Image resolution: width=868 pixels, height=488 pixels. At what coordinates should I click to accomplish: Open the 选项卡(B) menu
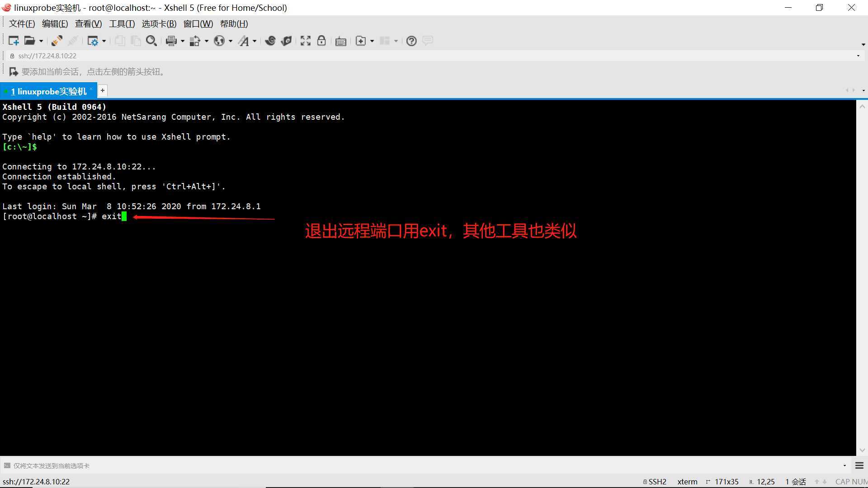159,24
